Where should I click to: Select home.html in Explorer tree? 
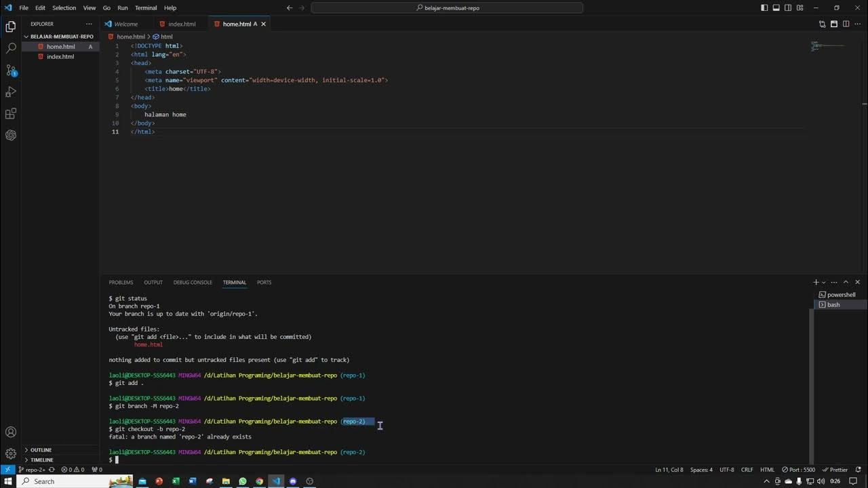point(60,47)
